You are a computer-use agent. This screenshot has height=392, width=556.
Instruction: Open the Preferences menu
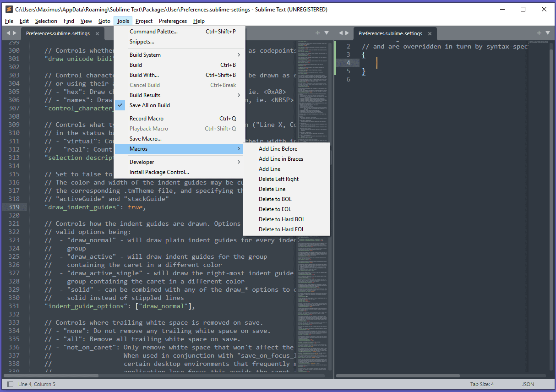pyautogui.click(x=173, y=21)
